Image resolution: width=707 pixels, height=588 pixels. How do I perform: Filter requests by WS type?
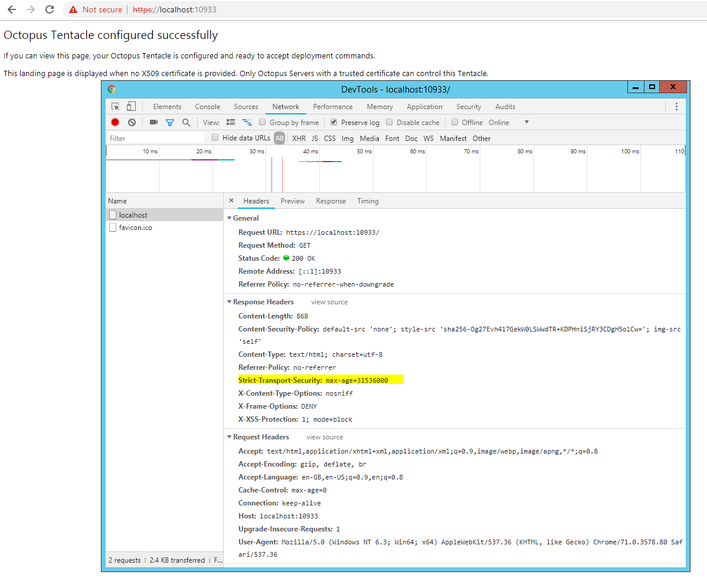tap(428, 139)
